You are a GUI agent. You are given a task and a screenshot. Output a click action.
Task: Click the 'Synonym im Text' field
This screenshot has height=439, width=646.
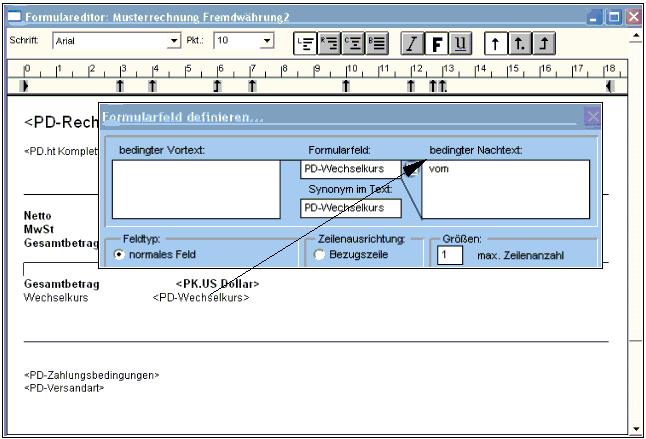coord(350,208)
